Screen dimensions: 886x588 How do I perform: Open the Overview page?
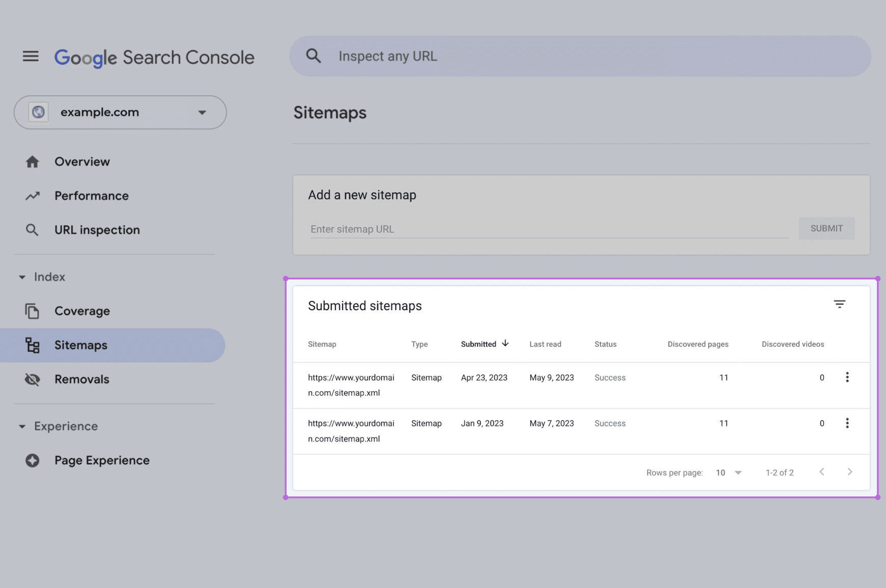(82, 162)
